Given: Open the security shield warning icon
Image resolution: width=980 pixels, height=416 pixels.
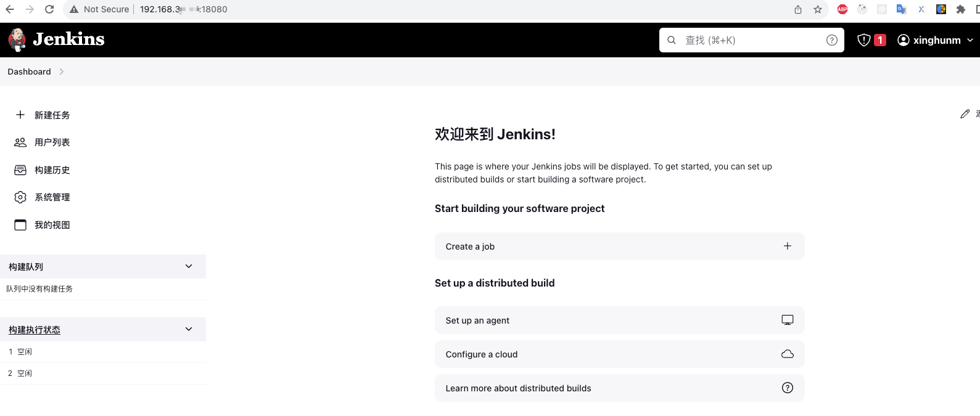Looking at the screenshot, I should point(864,40).
